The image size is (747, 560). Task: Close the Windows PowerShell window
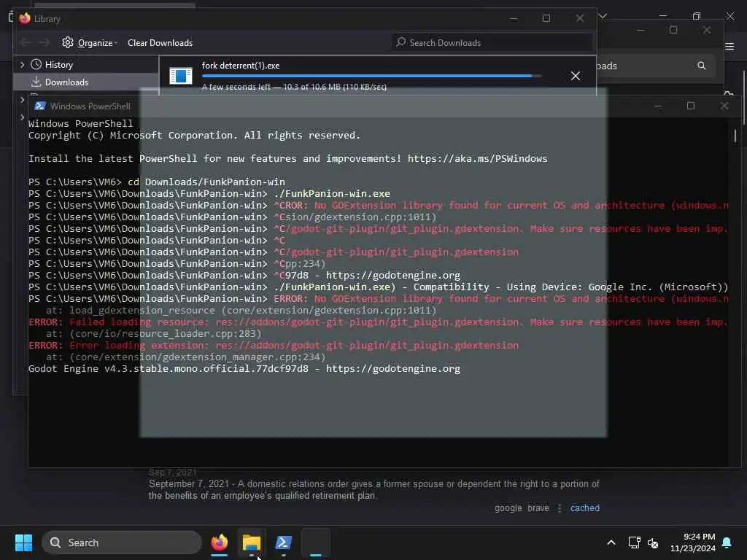pos(724,106)
